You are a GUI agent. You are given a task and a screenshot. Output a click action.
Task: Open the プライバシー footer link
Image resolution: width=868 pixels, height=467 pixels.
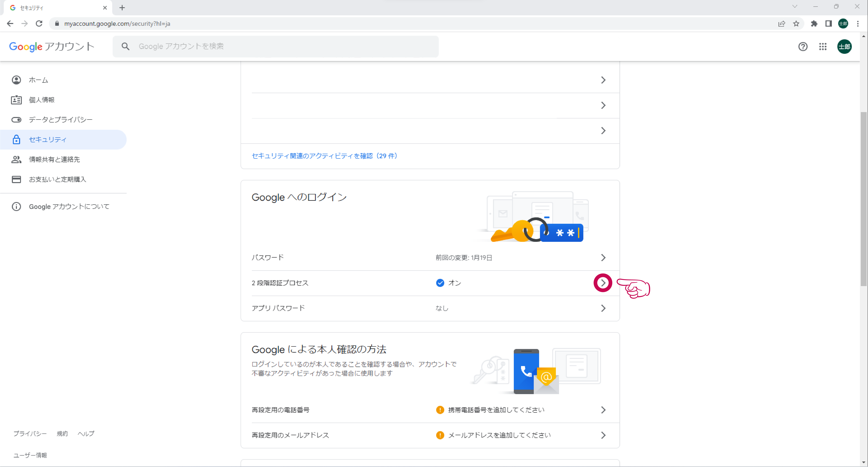(x=30, y=434)
